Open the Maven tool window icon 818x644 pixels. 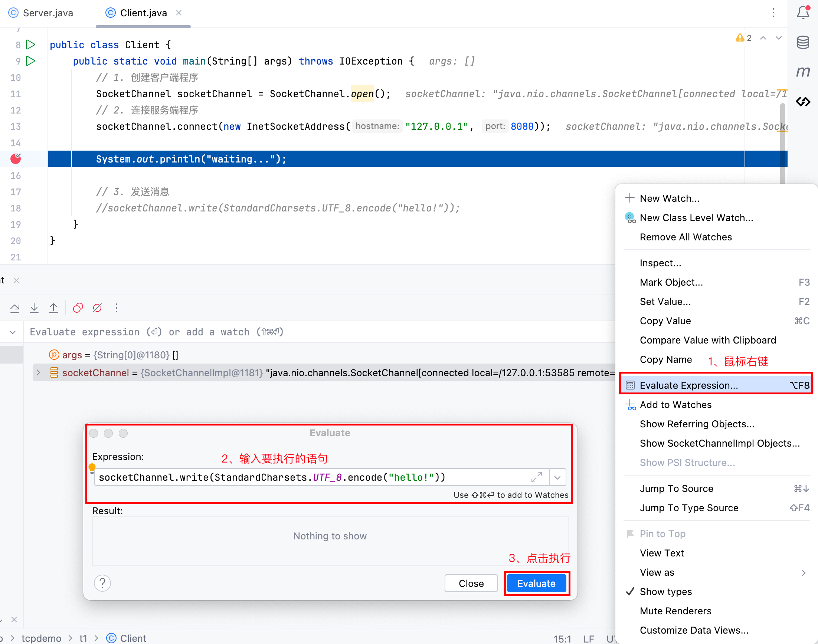pos(803,72)
